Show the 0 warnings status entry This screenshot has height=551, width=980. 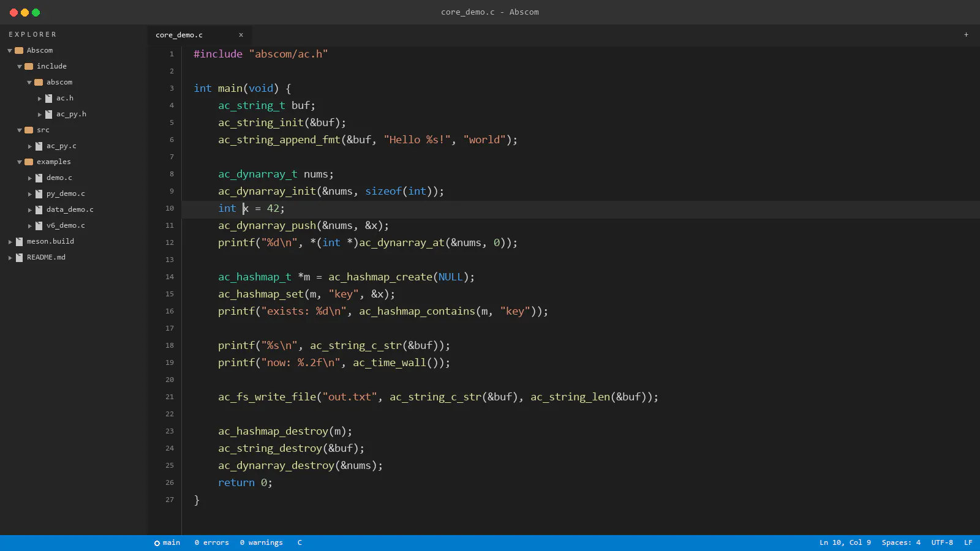click(262, 543)
